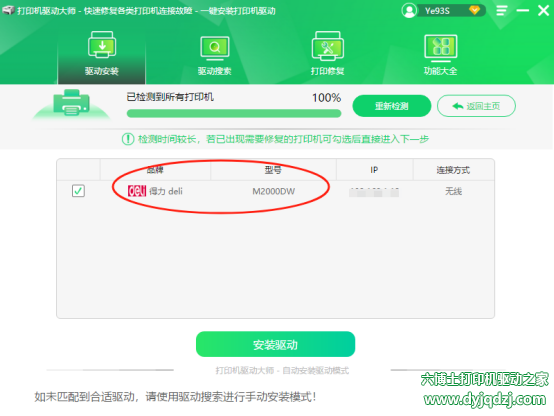Screen dimensions: 554x416
Task: Select the M2000DW model cell
Action: coord(273,191)
